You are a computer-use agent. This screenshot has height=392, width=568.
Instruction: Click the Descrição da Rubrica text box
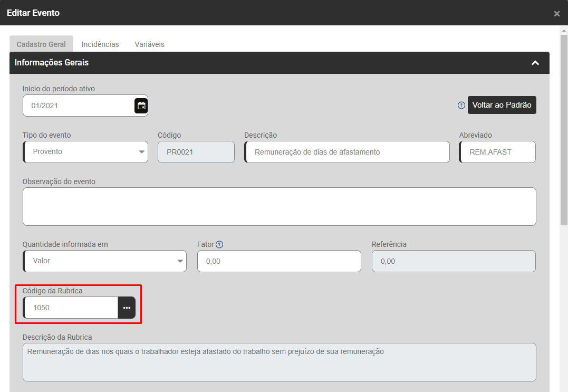pyautogui.click(x=279, y=362)
